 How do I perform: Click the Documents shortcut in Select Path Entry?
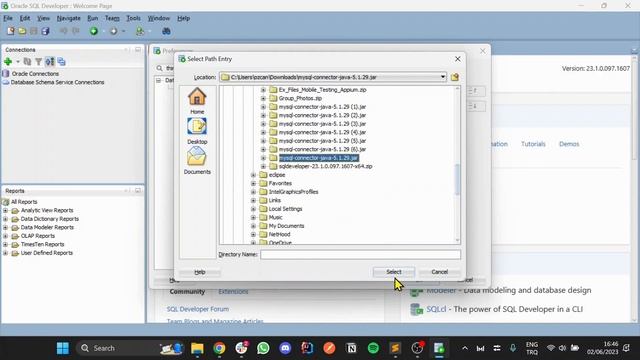(197, 161)
